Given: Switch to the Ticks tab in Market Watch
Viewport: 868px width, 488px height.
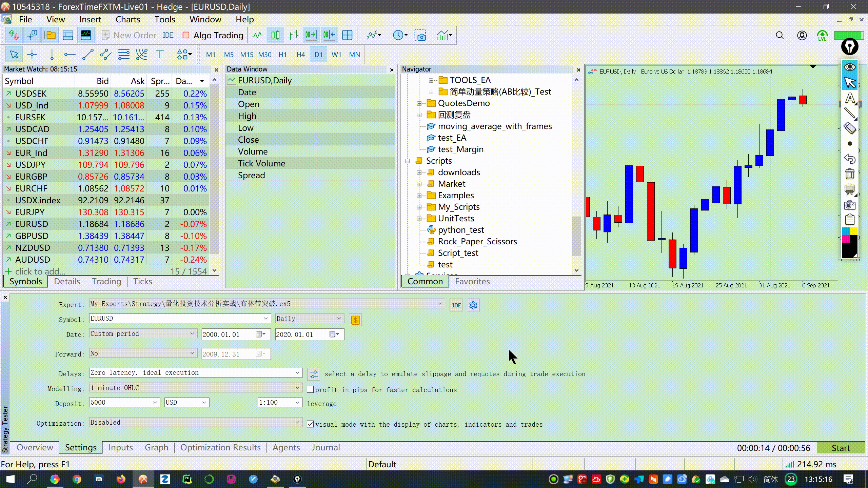Looking at the screenshot, I should tap(142, 281).
